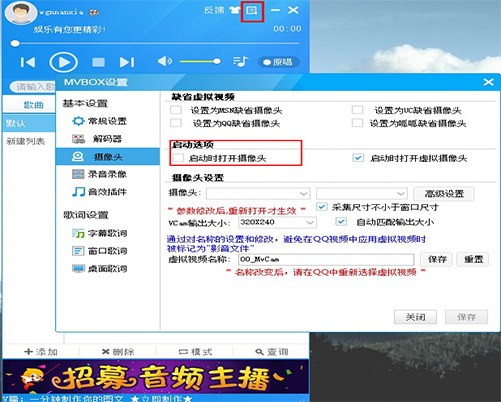501x402 pixels.
Task: Check 设置为QQ缺省摄像头 box
Action: pyautogui.click(x=176, y=123)
